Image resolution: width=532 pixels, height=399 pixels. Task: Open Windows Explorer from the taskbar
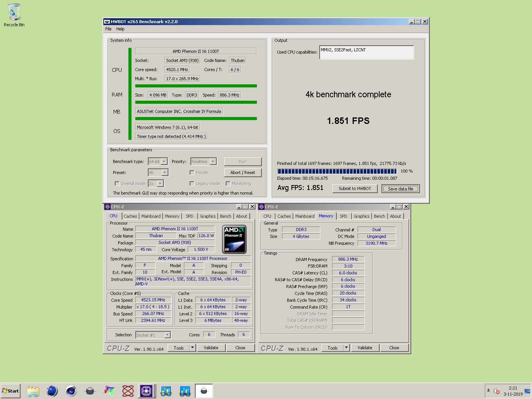[33, 391]
